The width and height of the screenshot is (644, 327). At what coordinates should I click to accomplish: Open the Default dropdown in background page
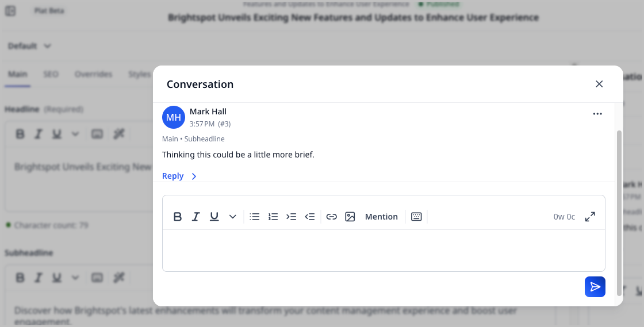click(29, 46)
